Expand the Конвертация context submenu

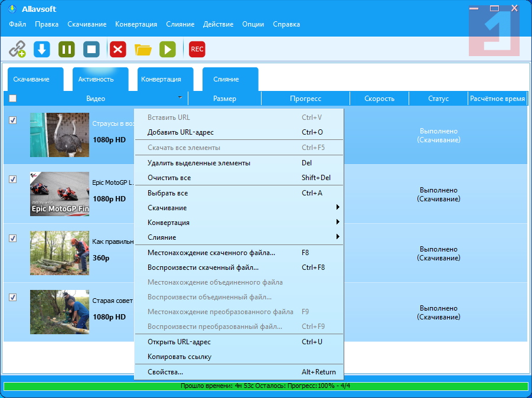coord(239,223)
